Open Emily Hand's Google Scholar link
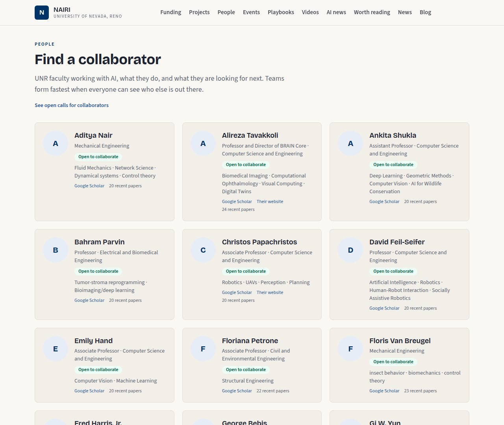The height and width of the screenshot is (425, 504). coord(89,391)
